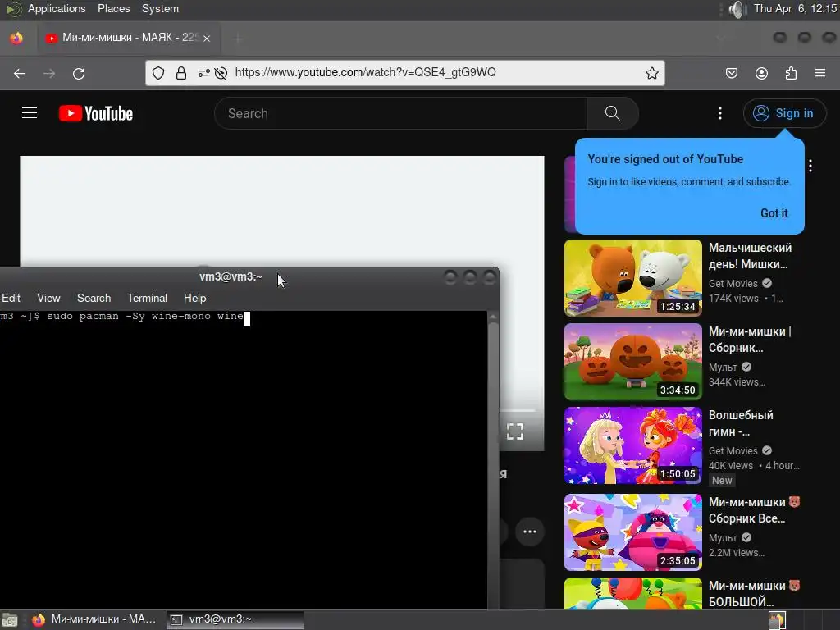Open the Firefox extensions icon
This screenshot has width=840, height=630.
pyautogui.click(x=791, y=73)
